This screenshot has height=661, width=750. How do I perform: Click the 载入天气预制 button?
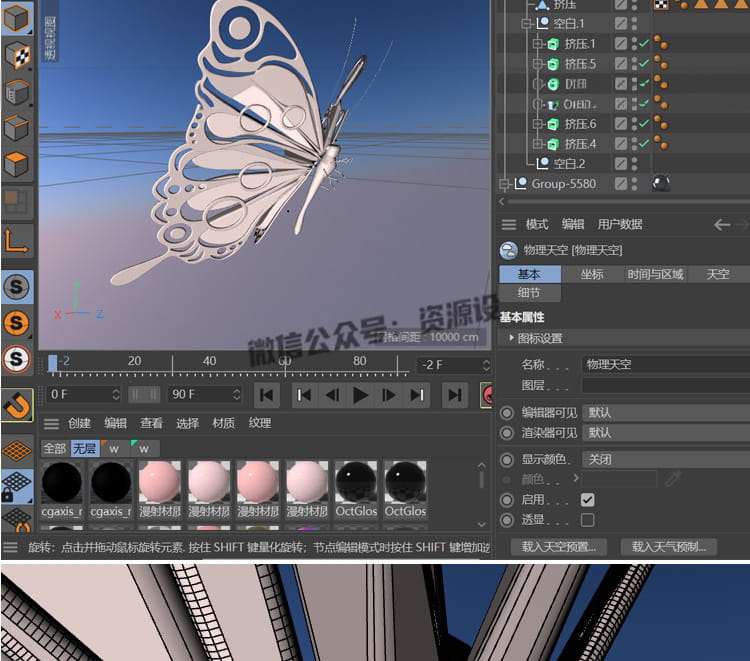[x=668, y=547]
